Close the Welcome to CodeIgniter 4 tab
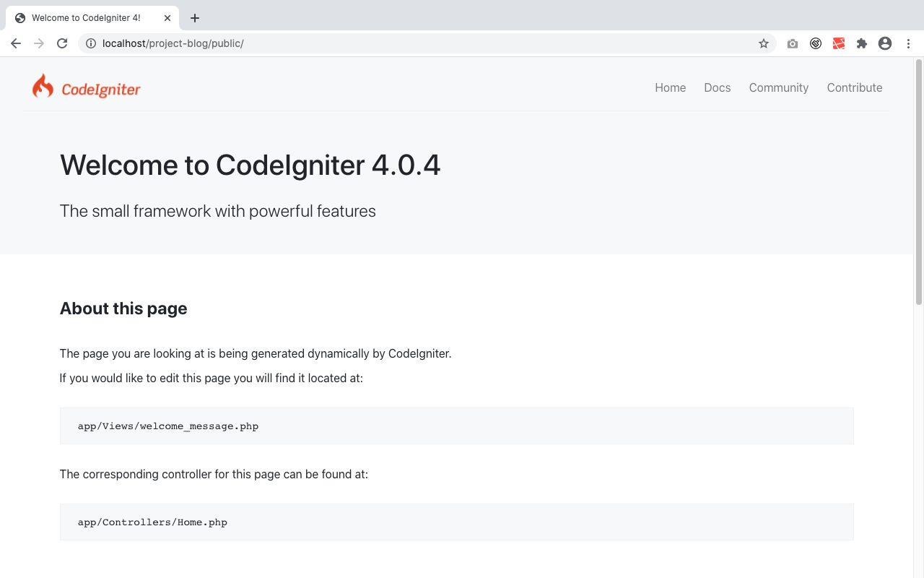The width and height of the screenshot is (924, 578). point(167,17)
